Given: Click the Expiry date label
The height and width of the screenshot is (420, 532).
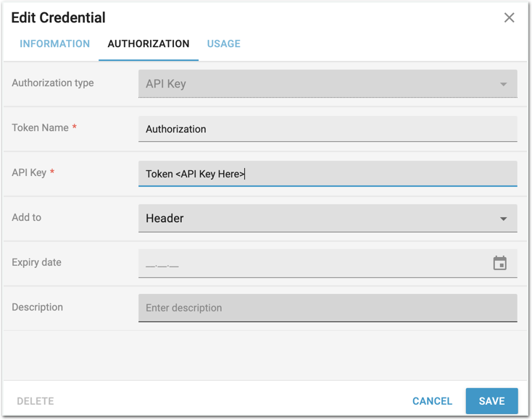Looking at the screenshot, I should 36,263.
